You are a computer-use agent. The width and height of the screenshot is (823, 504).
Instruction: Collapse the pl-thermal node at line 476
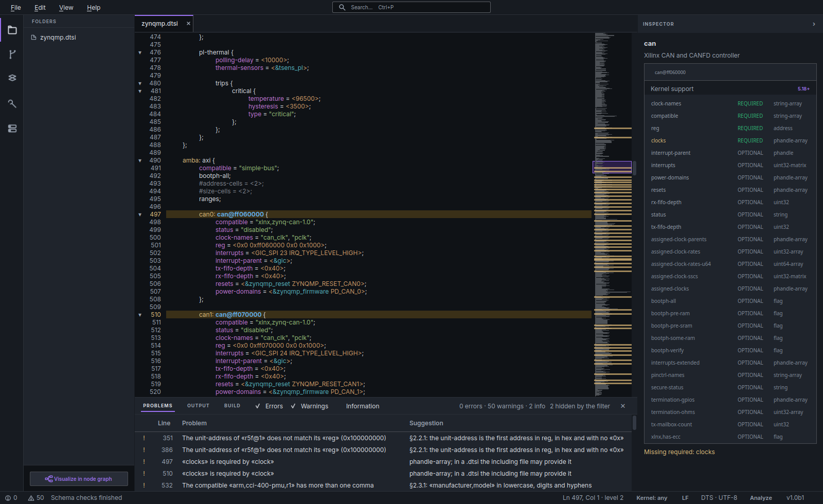[x=140, y=52]
